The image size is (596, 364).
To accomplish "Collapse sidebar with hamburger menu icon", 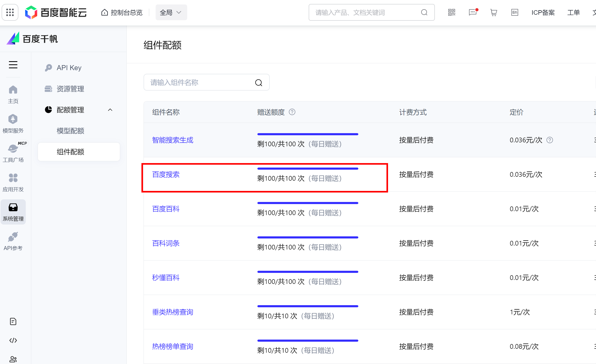I will click(13, 65).
